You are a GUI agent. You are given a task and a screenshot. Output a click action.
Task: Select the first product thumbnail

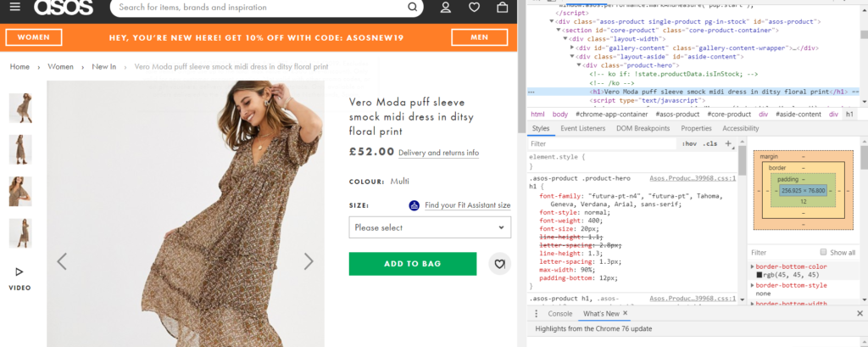tap(20, 108)
